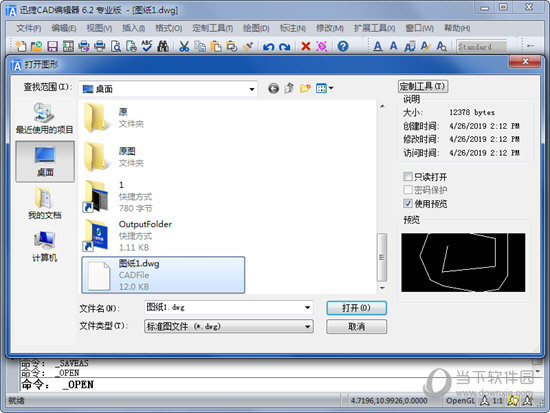Click the Create New Folder icon
This screenshot has height=413, width=550.
[x=305, y=88]
